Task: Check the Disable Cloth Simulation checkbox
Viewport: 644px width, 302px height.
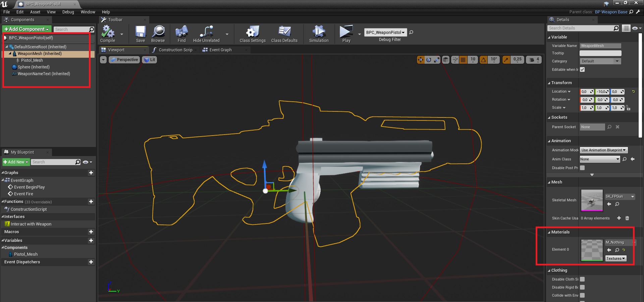Action: pos(582,279)
